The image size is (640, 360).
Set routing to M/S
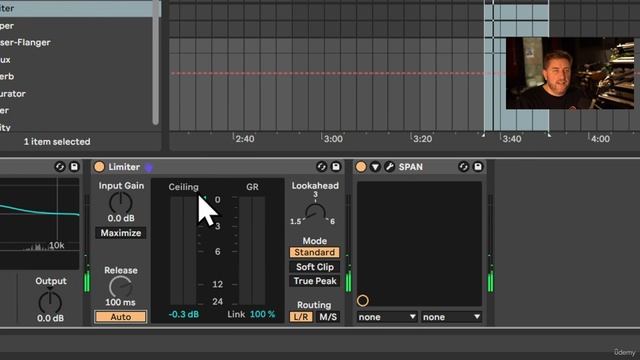tap(328, 317)
